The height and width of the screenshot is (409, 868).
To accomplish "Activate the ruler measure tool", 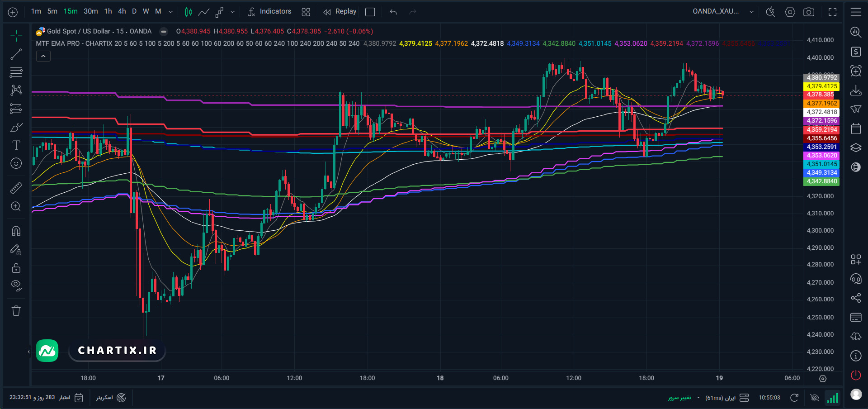I will pos(16,188).
